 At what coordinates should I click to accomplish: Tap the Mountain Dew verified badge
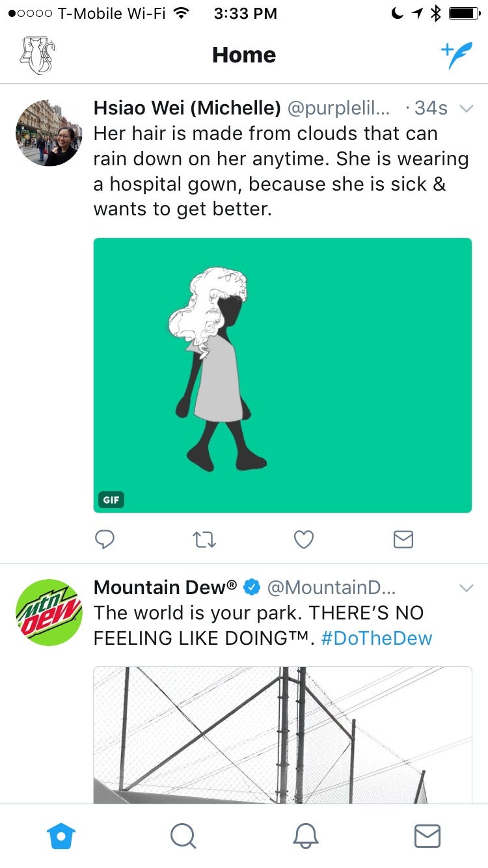point(252,588)
